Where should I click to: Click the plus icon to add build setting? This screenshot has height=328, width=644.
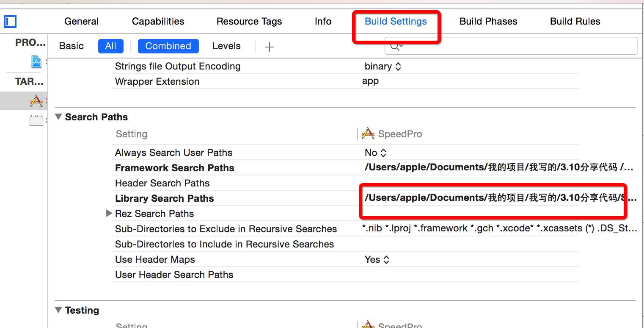coord(269,47)
